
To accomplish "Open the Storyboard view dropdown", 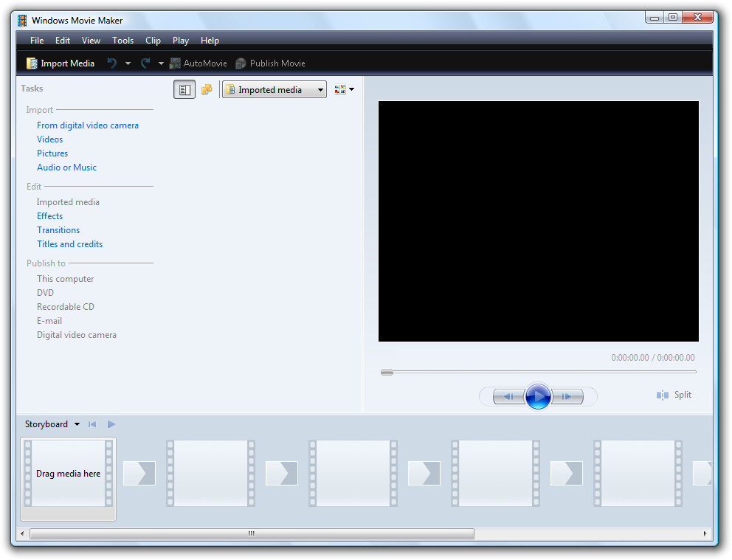I will 52,424.
